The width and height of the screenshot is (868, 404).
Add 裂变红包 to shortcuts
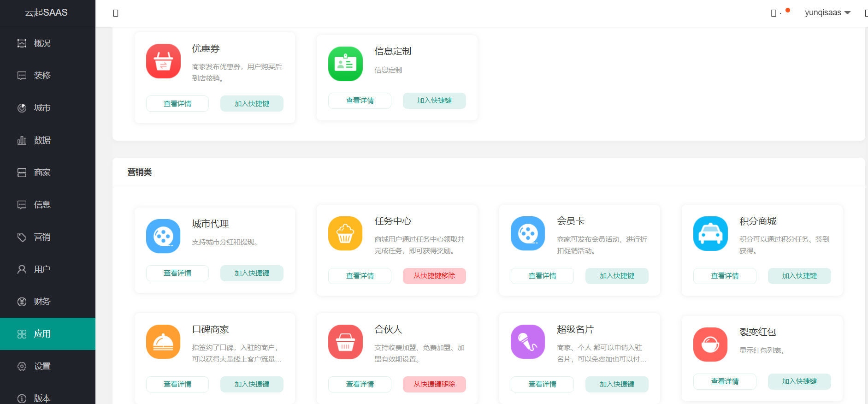click(799, 381)
